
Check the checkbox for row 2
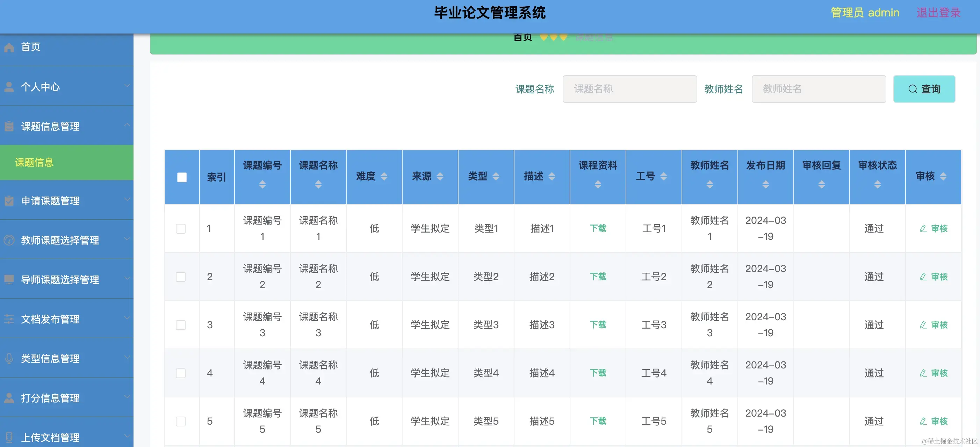pyautogui.click(x=181, y=277)
